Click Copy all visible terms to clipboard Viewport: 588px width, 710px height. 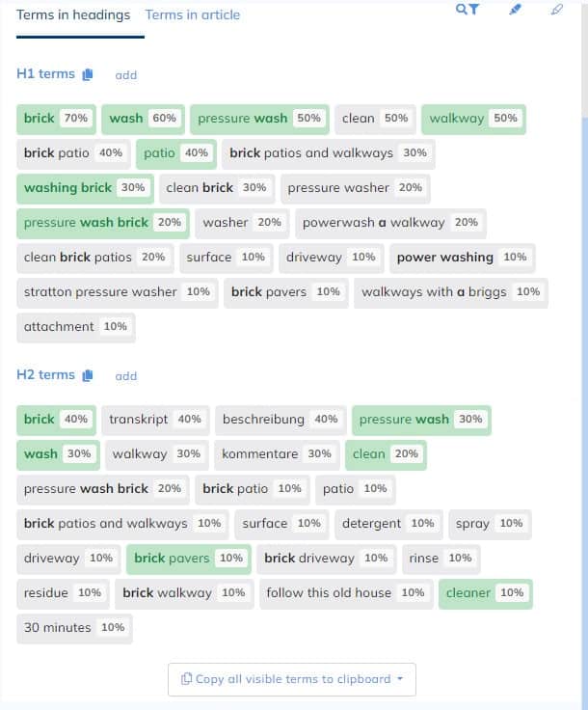pos(292,679)
